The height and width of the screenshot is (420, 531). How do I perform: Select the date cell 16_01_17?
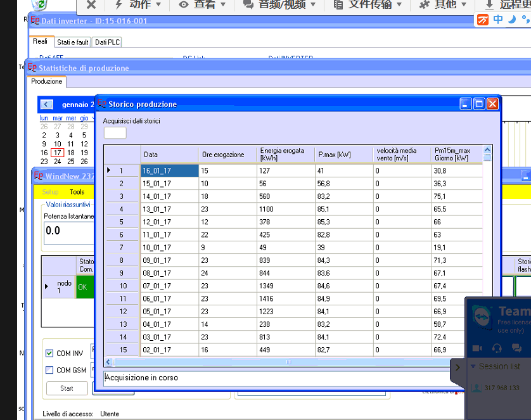pos(170,170)
